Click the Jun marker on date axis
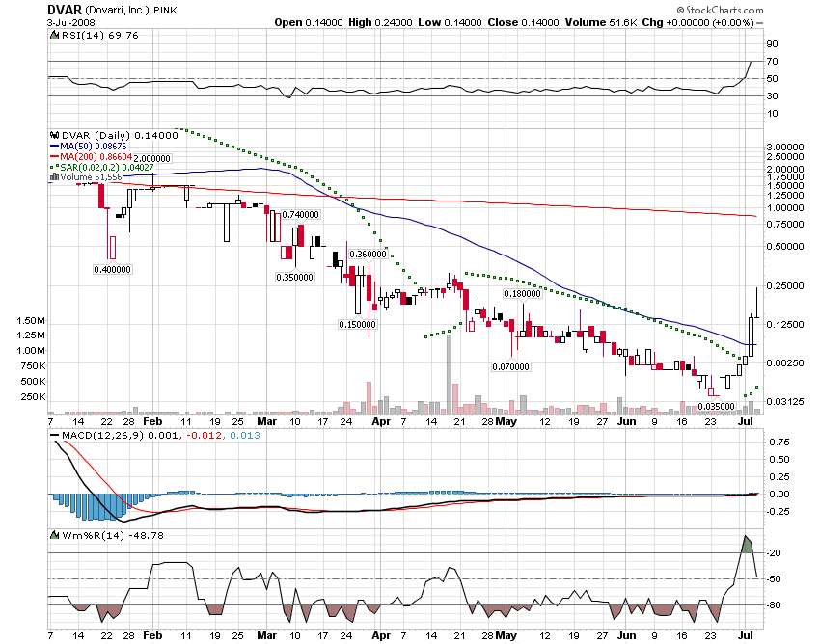The width and height of the screenshot is (820, 644). (x=626, y=421)
